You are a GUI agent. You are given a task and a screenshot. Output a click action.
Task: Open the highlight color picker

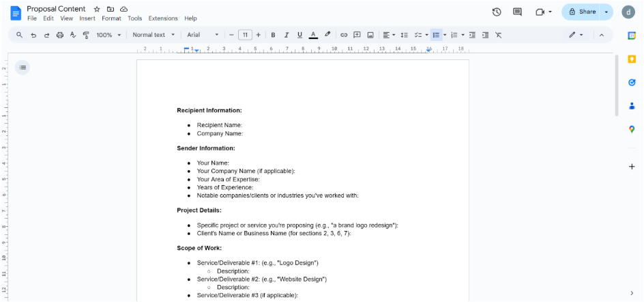[327, 35]
